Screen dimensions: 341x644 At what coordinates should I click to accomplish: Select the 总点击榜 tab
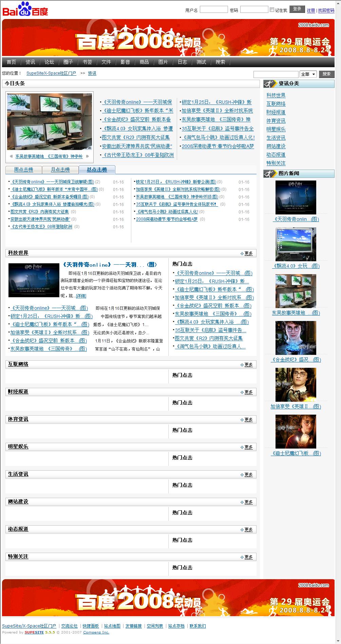(97, 170)
